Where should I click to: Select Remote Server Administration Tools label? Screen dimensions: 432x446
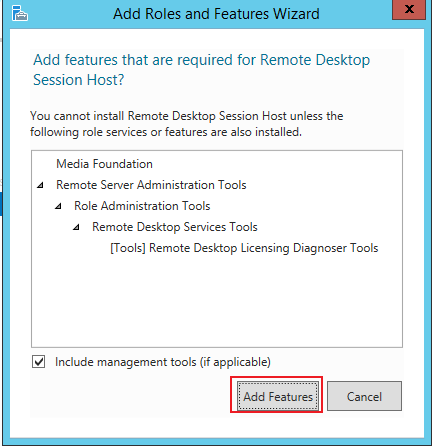tap(151, 185)
